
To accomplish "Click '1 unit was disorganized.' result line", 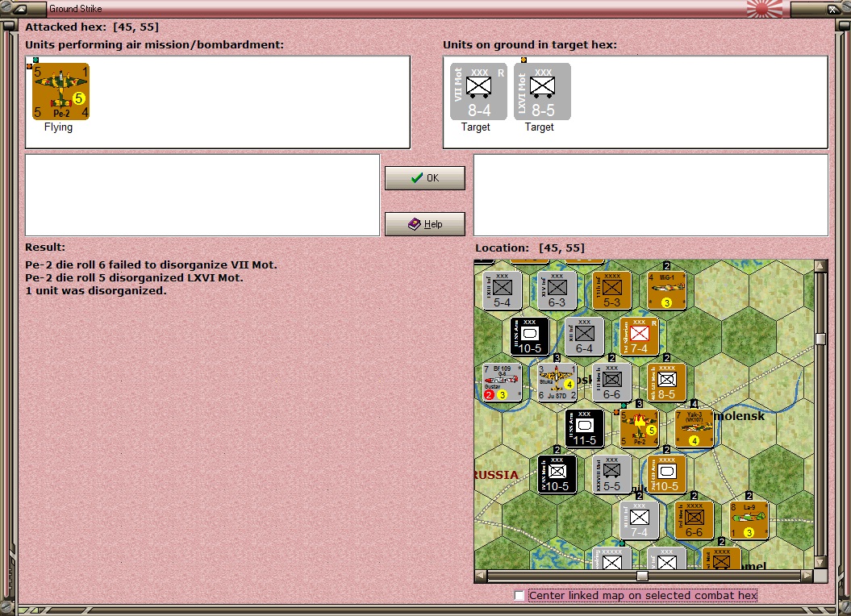I will click(95, 291).
